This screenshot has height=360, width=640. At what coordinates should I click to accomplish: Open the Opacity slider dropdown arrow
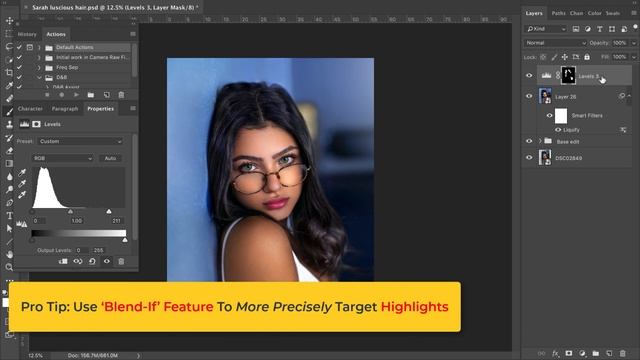coord(634,43)
